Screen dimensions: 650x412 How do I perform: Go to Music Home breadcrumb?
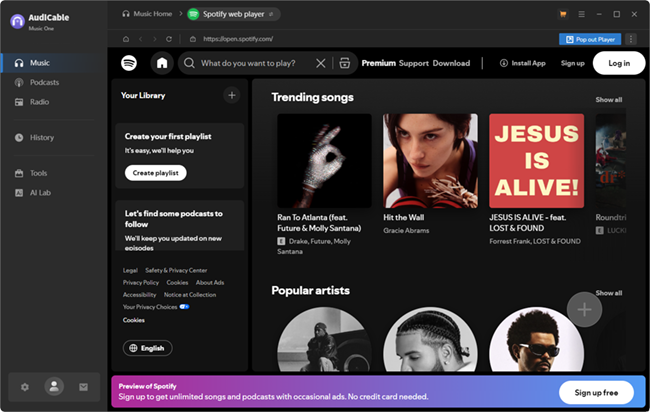coord(147,14)
